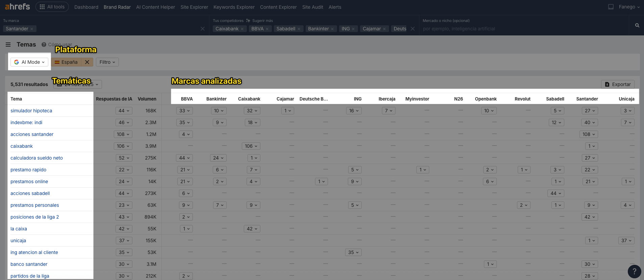Open Content Explorer

pos(278,7)
